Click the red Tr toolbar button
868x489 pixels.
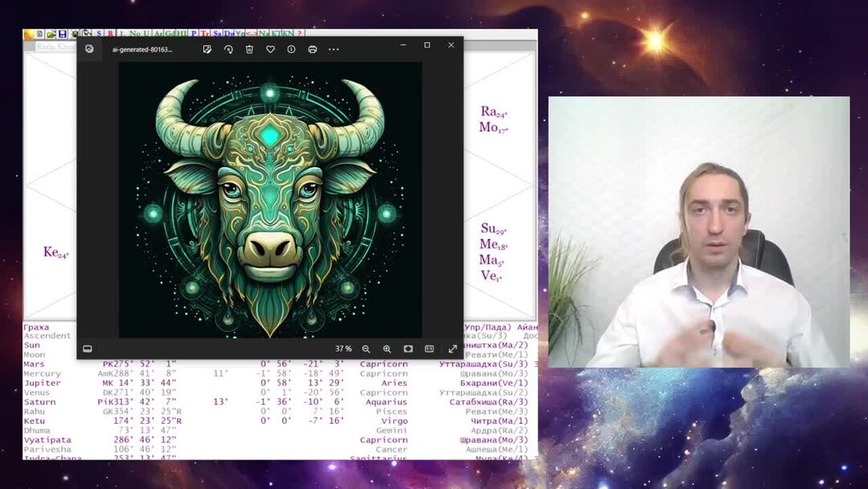(206, 34)
